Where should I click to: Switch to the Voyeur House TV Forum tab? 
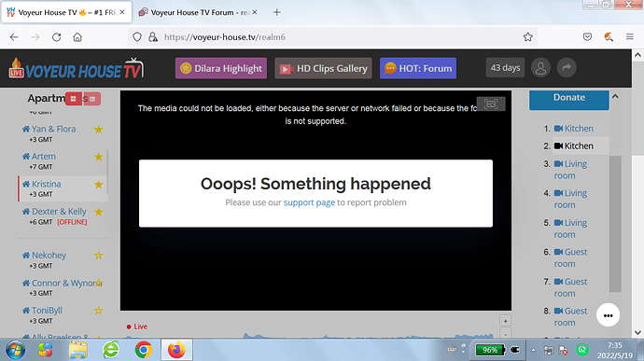tap(199, 12)
